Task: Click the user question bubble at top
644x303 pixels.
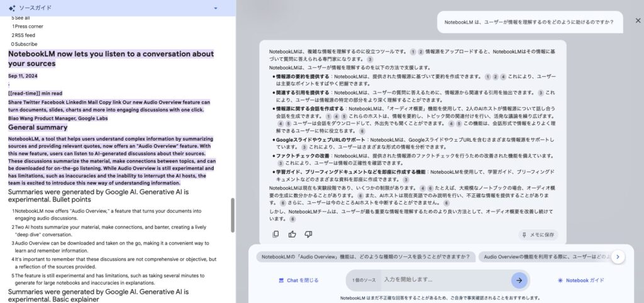Action: pyautogui.click(x=530, y=22)
